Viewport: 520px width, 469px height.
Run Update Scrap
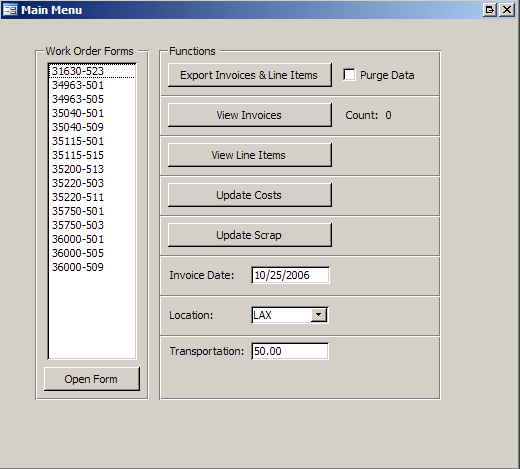250,235
